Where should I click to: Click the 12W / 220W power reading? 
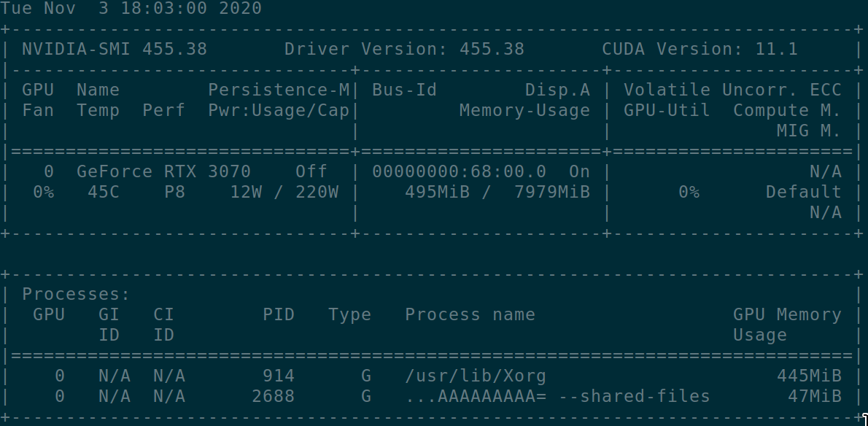click(284, 192)
